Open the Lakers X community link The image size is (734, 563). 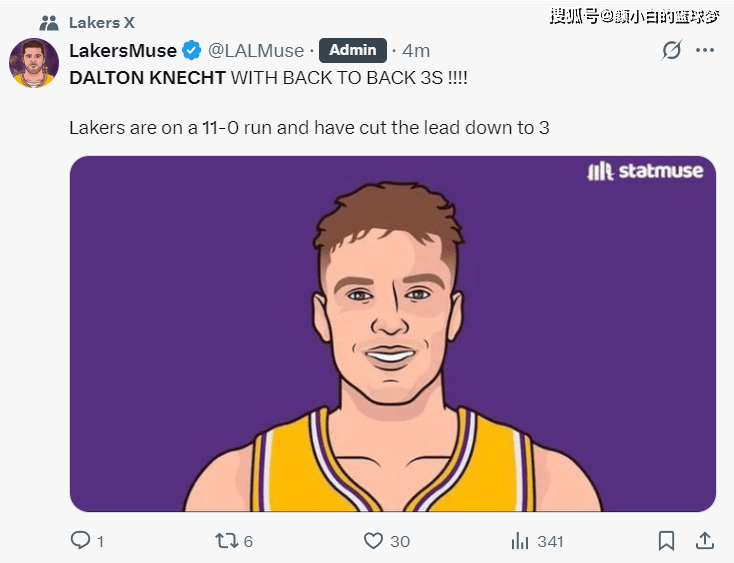click(x=101, y=22)
